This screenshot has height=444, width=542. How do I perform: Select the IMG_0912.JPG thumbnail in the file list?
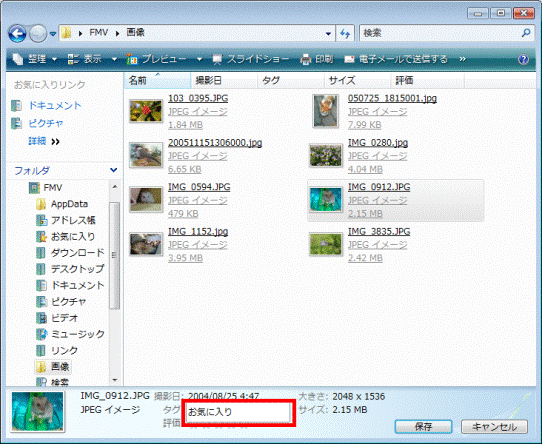(325, 200)
